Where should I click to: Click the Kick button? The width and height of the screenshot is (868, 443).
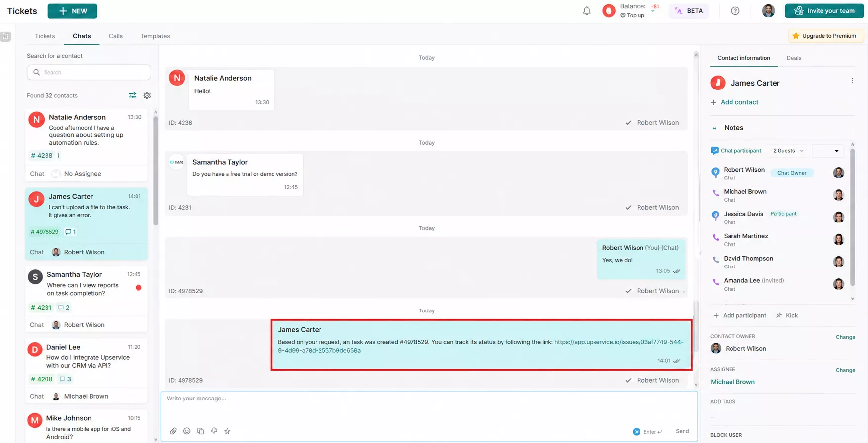pyautogui.click(x=787, y=315)
